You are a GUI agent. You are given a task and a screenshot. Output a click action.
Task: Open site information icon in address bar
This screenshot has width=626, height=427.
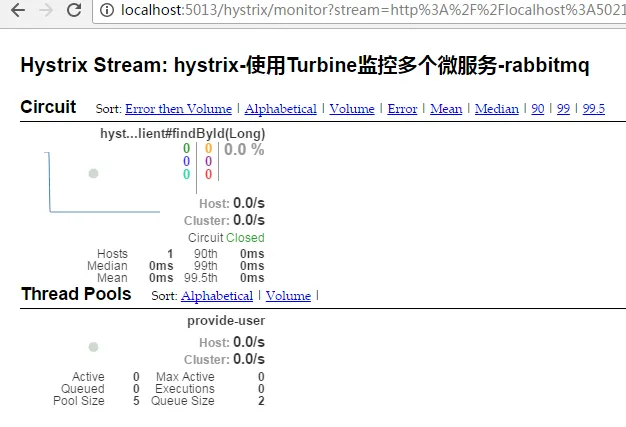click(x=107, y=10)
